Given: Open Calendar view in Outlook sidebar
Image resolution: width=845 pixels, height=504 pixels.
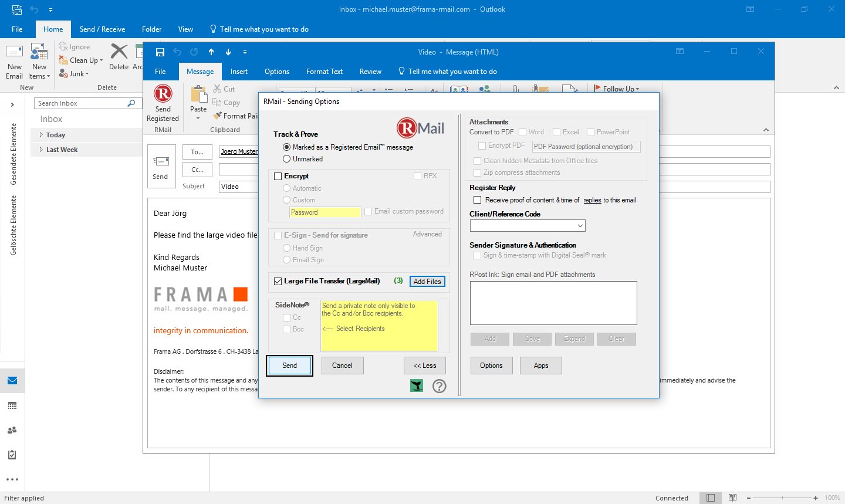Looking at the screenshot, I should pos(12,405).
